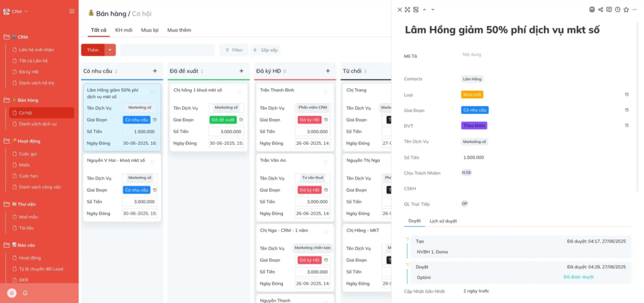Go to next record with down chevron
Viewport: 644px width, 303px height.
(x=433, y=9)
